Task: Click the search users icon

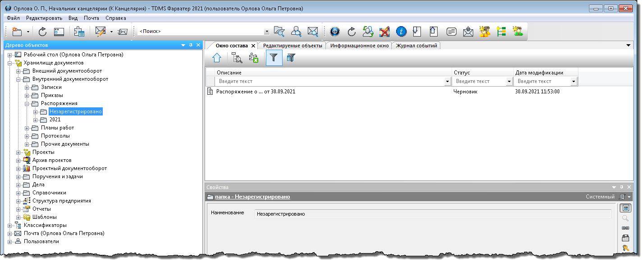Action: click(296, 32)
